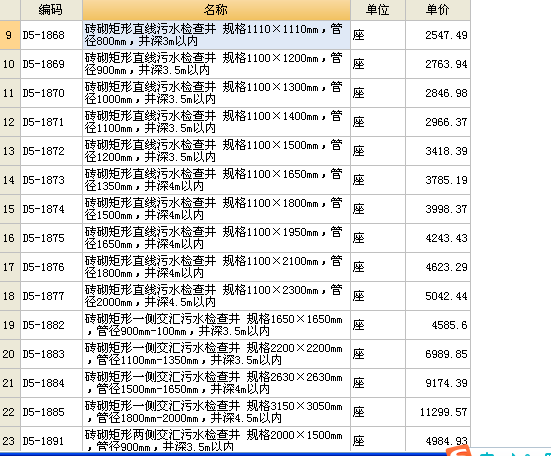
Task: Click name cell with 规格1100×2100mm
Action: click(216, 267)
